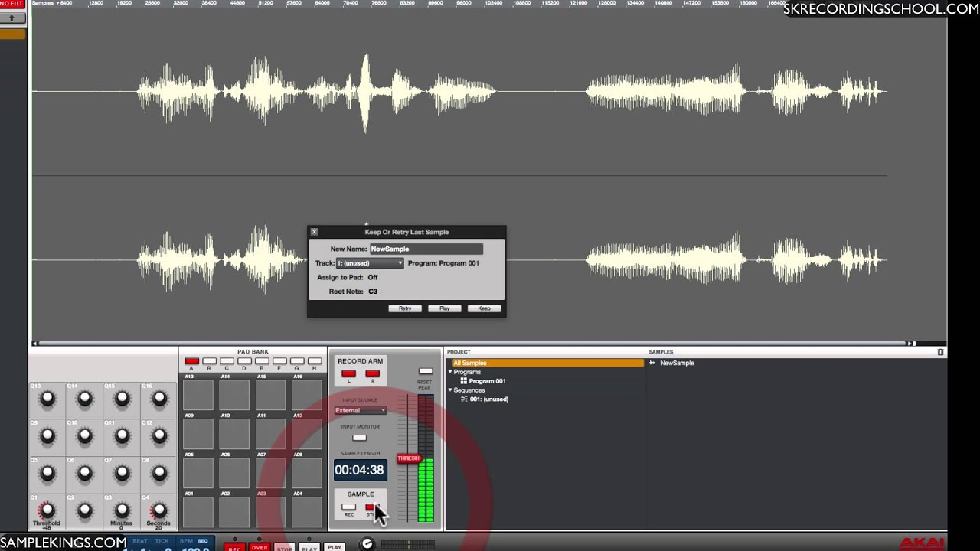Select pad bank F
This screenshot has height=551, width=980.
click(x=279, y=361)
